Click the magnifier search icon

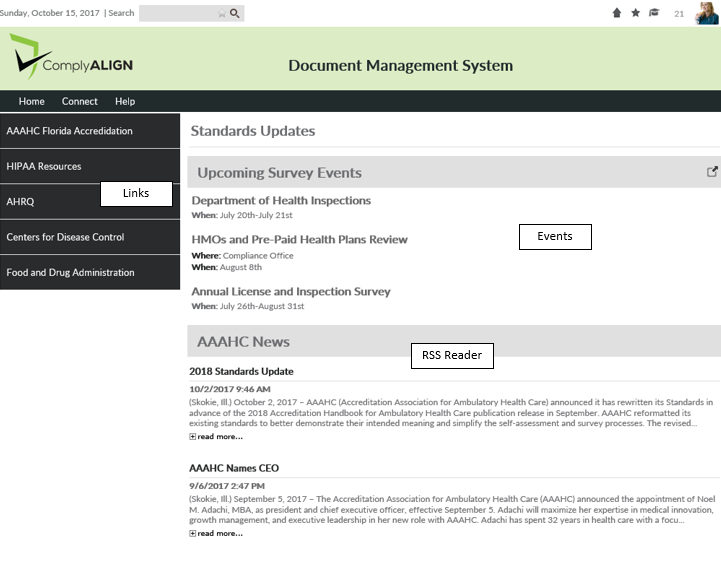pyautogui.click(x=235, y=14)
